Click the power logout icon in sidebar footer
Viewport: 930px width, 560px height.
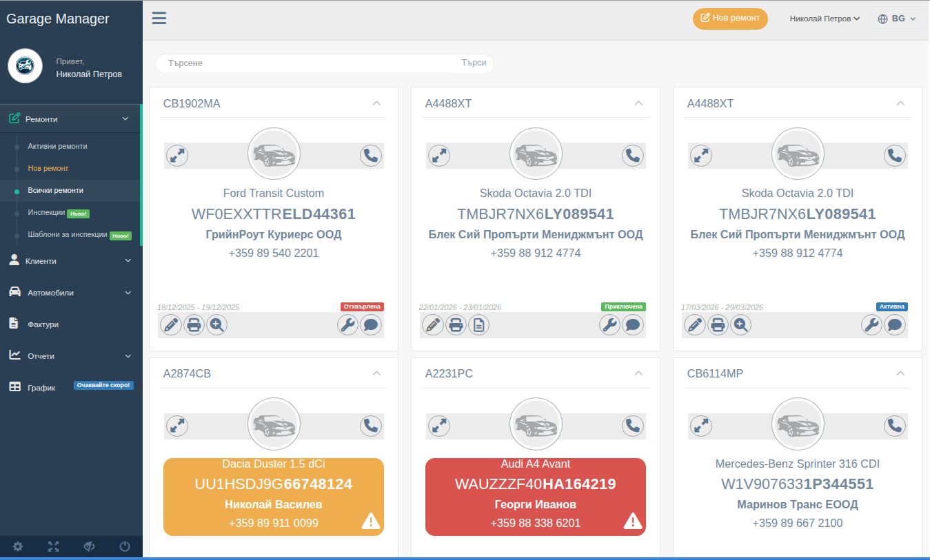(125, 547)
